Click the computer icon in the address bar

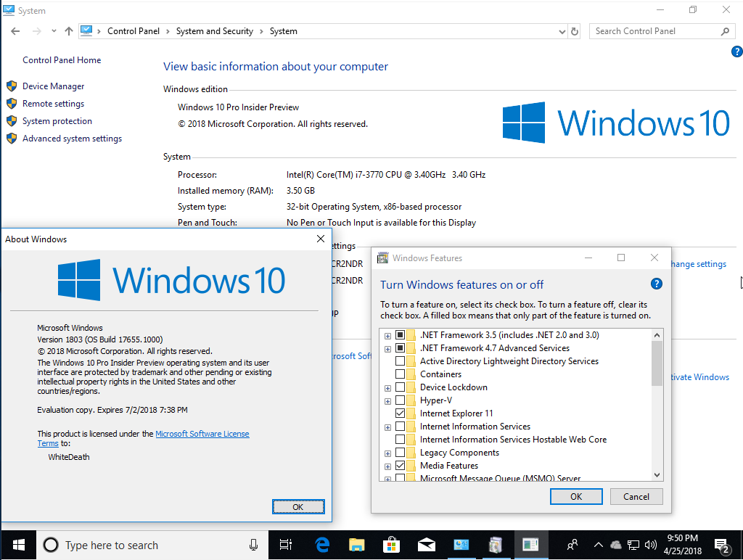pos(86,30)
